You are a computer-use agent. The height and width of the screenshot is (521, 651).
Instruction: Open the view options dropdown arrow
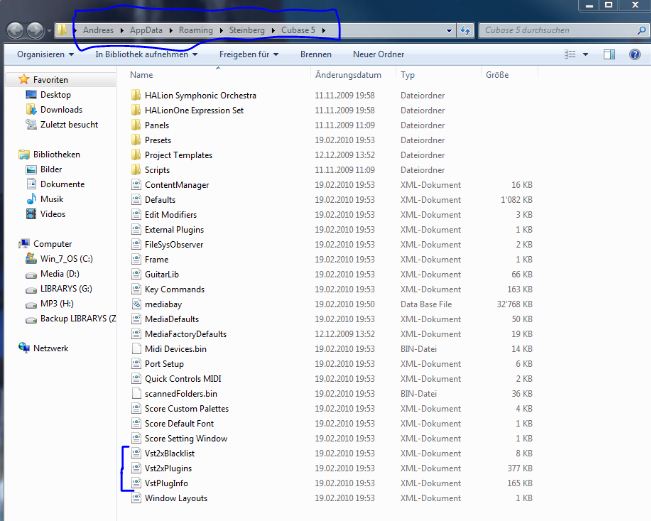point(585,54)
